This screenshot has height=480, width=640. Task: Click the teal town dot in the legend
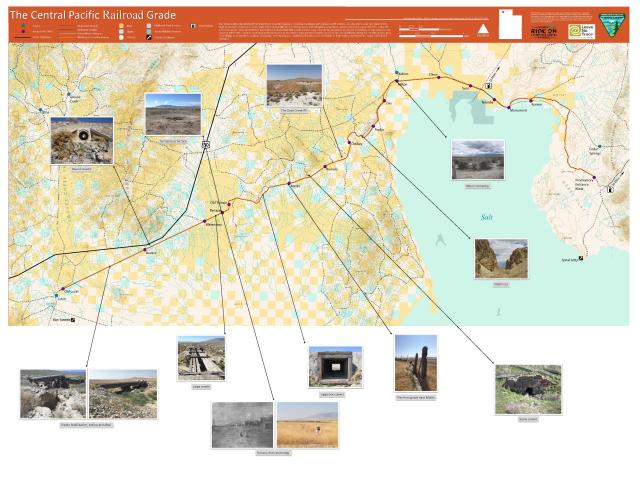pyautogui.click(x=23, y=26)
